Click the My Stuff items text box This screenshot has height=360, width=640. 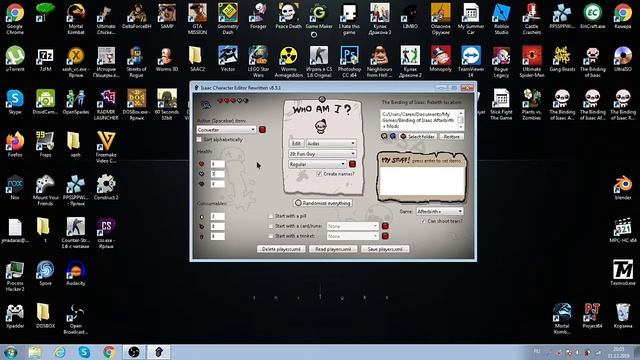click(x=422, y=182)
